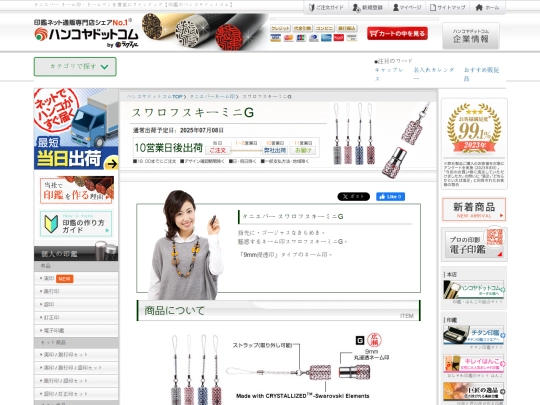Click the コンビニ payment method tag
540x405 pixels.
[324, 28]
